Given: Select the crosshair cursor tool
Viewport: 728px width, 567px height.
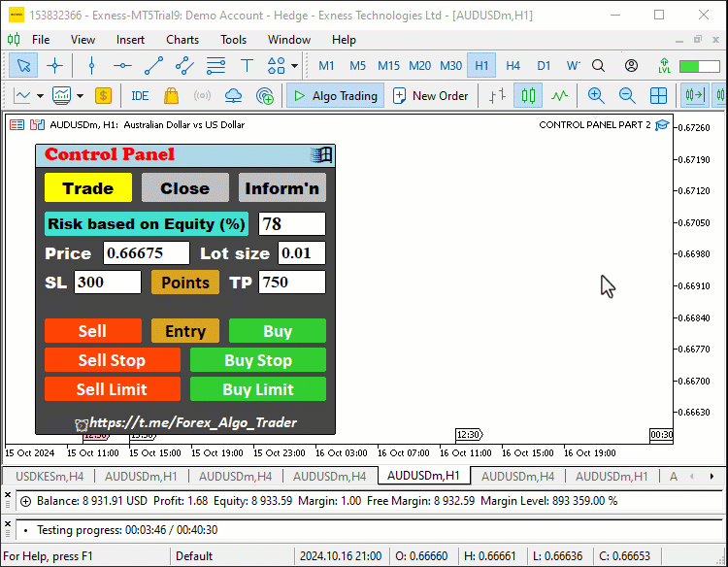Looking at the screenshot, I should [54, 66].
